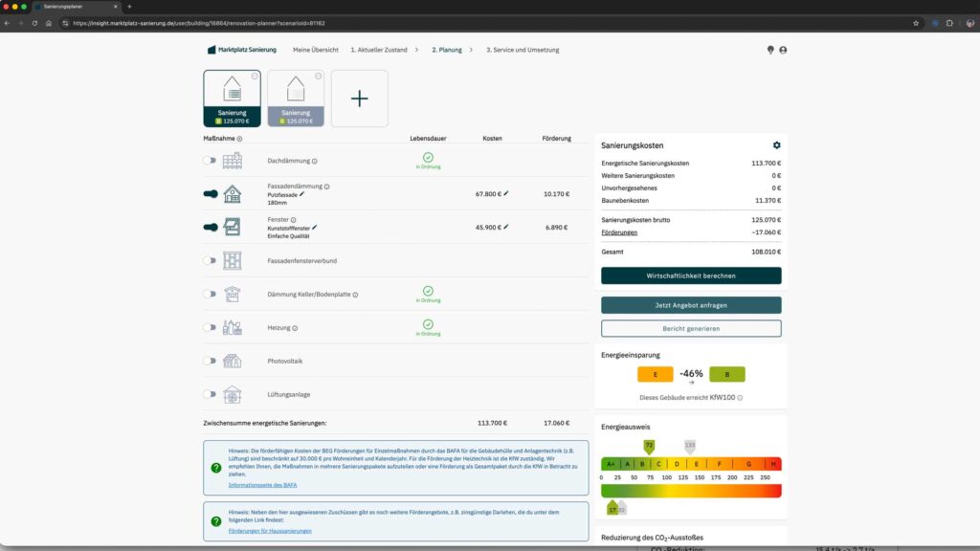Image resolution: width=980 pixels, height=551 pixels.
Task: Click pencil icon next to Putzfassade
Action: pos(301,194)
